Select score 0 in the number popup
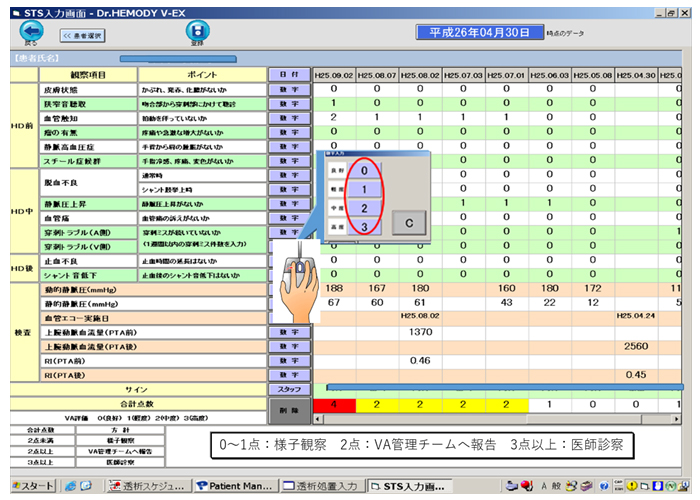 (x=365, y=171)
